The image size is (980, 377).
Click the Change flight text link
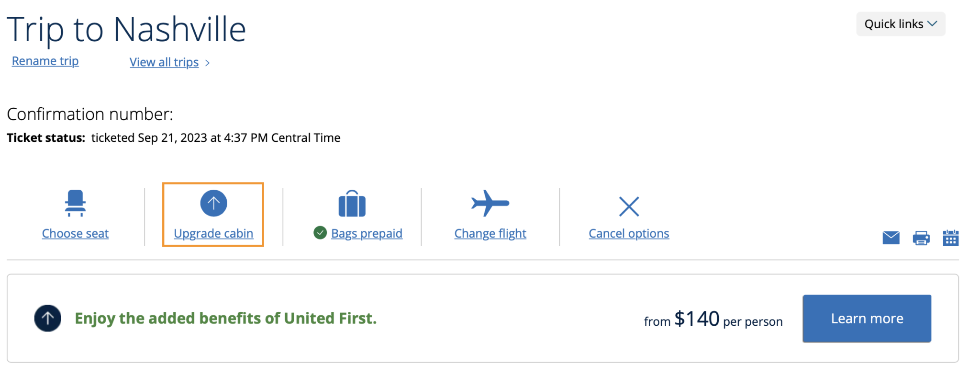(490, 233)
